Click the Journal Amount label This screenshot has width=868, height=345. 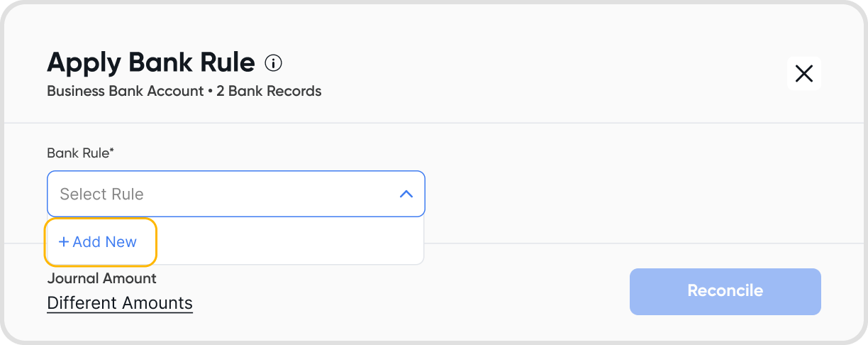(102, 278)
